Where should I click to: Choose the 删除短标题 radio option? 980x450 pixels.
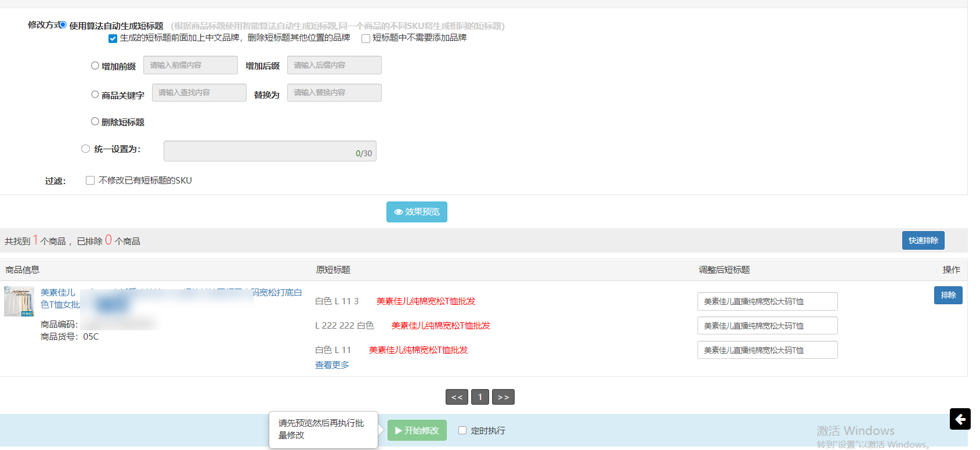click(x=95, y=121)
